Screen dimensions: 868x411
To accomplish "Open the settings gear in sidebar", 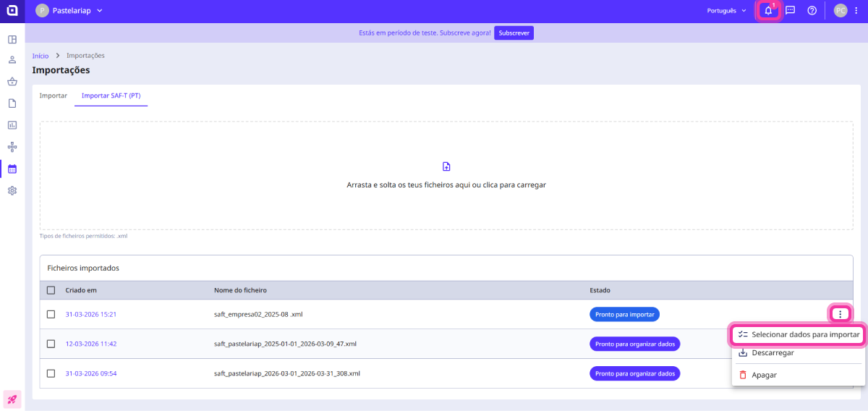I will coord(12,191).
